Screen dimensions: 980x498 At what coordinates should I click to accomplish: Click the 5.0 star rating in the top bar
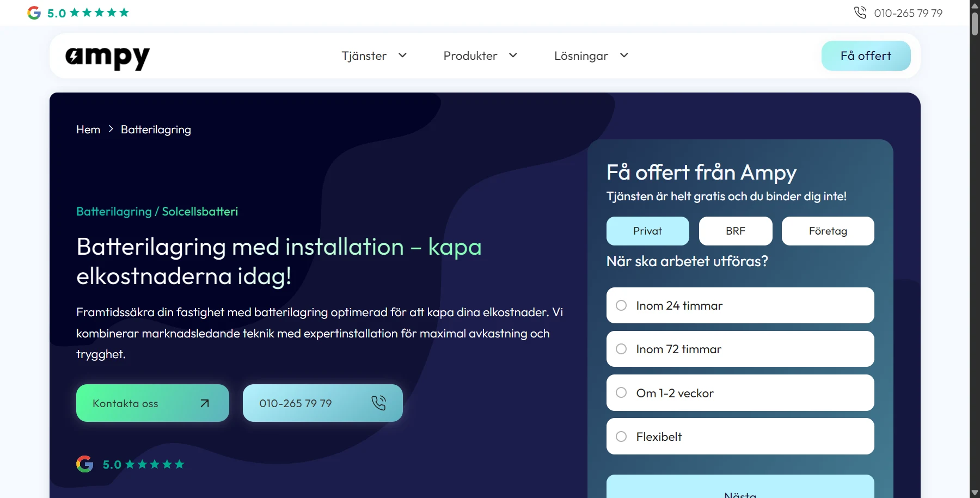click(88, 13)
